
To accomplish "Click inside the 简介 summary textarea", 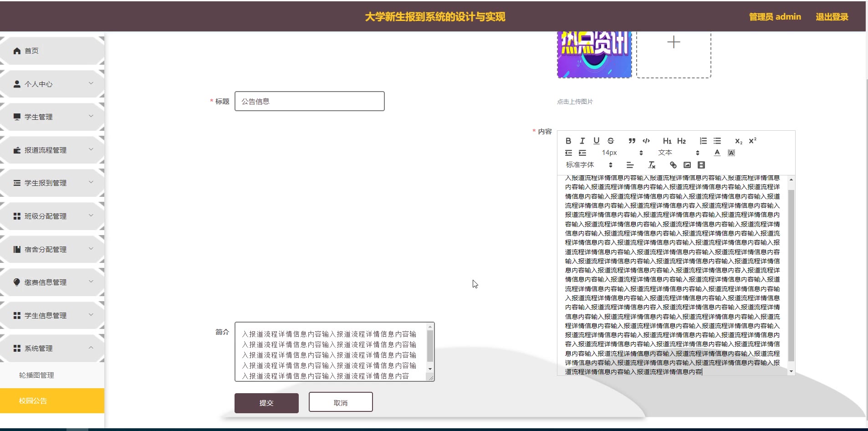I will tap(331, 352).
